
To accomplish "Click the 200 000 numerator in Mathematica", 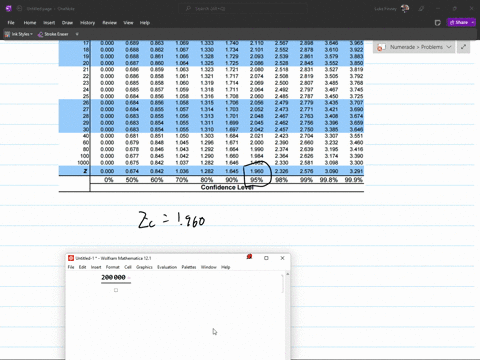I will tap(113, 277).
